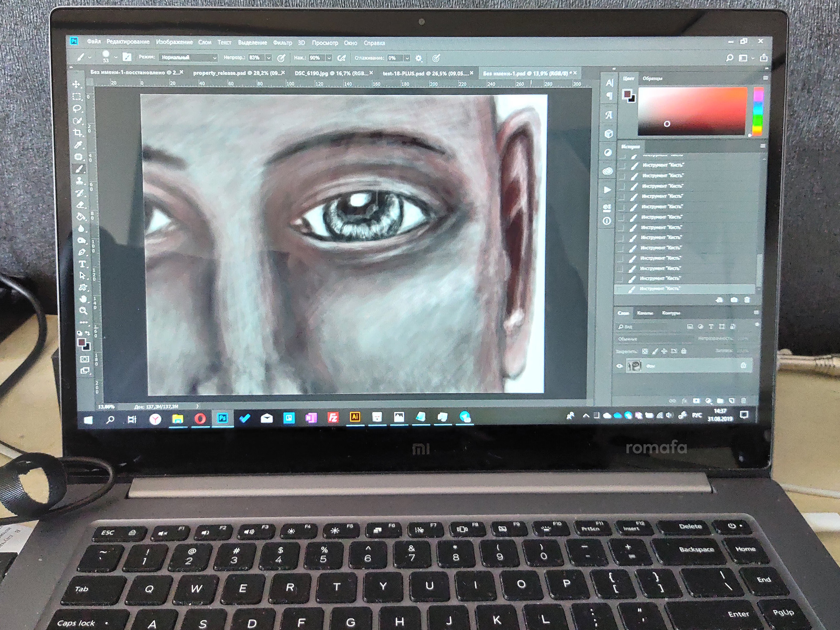Viewport: 840px width, 630px height.
Task: Switch to Каналы tab
Action: point(645,313)
